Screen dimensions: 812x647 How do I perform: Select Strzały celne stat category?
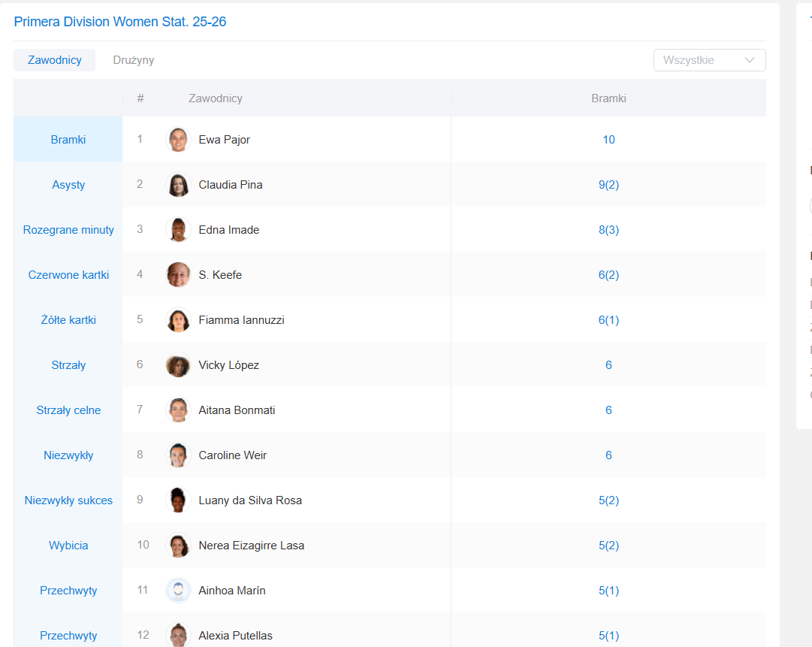(68, 410)
